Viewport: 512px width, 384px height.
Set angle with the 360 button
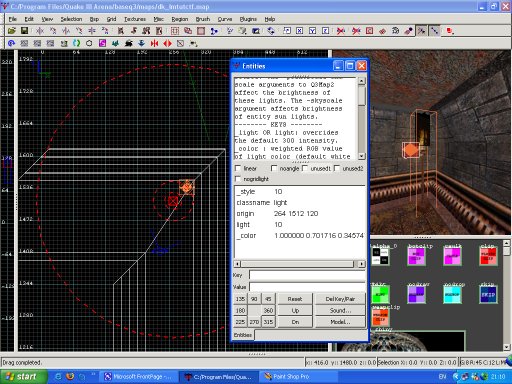[x=268, y=310]
